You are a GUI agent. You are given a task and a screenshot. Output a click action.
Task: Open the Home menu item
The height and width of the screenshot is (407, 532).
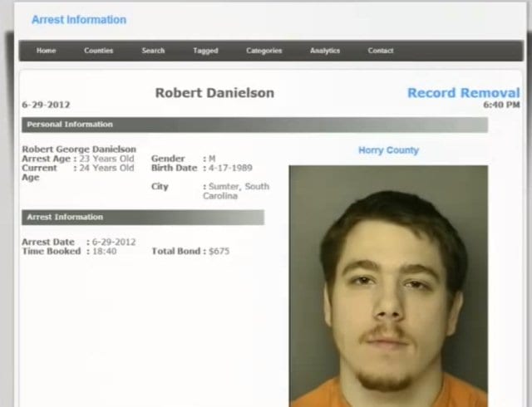[47, 51]
